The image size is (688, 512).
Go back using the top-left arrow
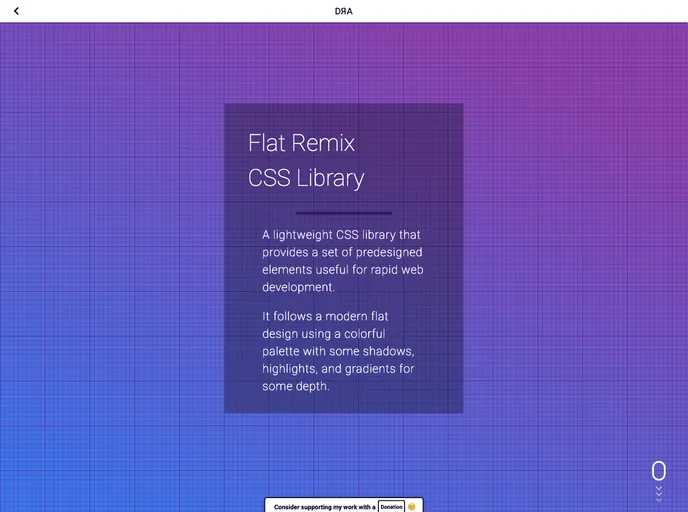[16, 11]
